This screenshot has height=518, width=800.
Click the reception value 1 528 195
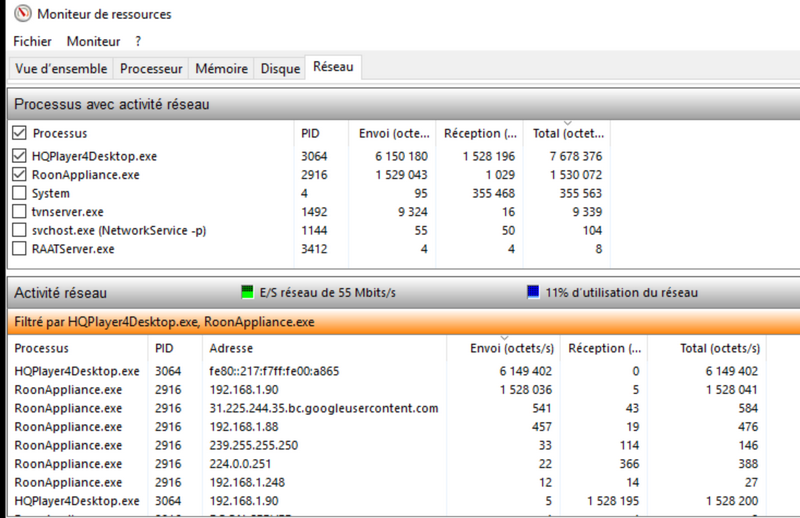coord(613,501)
